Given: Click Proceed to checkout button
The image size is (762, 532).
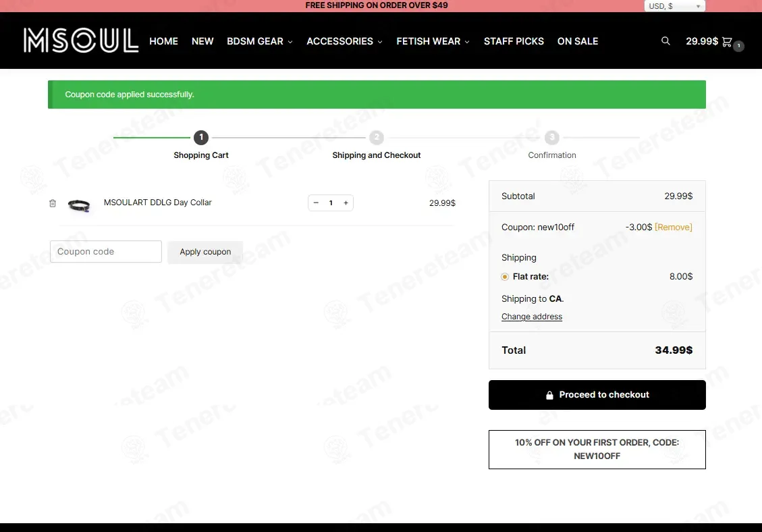Looking at the screenshot, I should [597, 395].
